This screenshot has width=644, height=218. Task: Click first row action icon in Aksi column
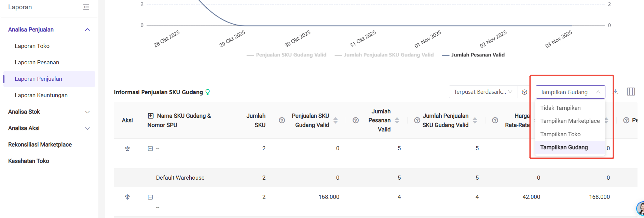click(x=127, y=149)
